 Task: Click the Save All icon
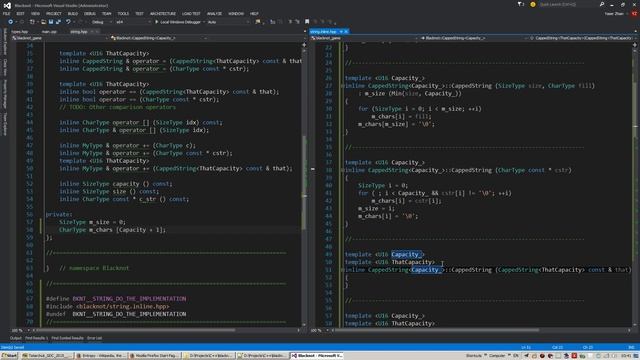58,22
